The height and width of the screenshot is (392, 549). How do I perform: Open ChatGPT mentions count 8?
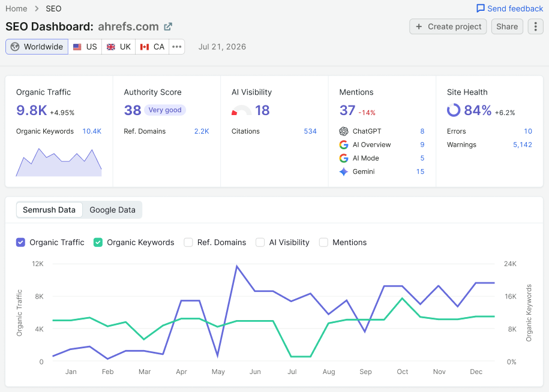click(x=422, y=131)
